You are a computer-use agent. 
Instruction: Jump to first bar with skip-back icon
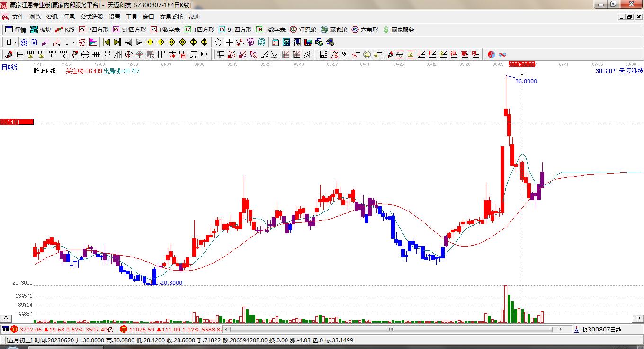(x=106, y=42)
